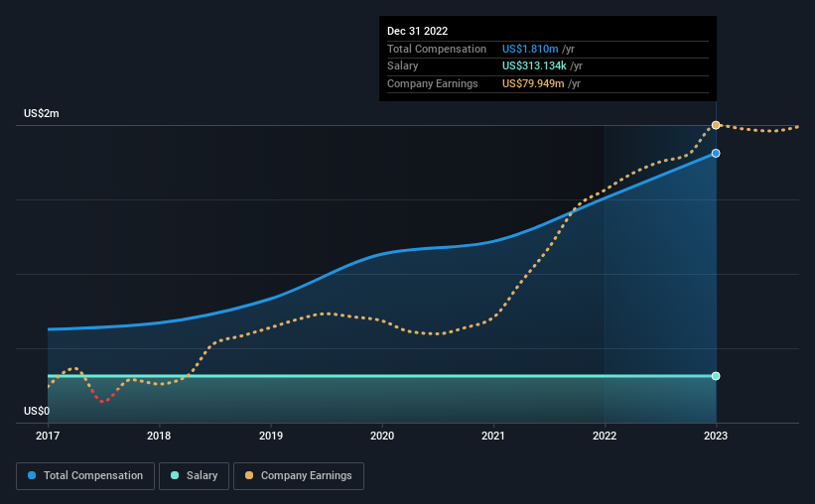
Task: Click the US$313.134k salary value
Action: pyautogui.click(x=534, y=66)
